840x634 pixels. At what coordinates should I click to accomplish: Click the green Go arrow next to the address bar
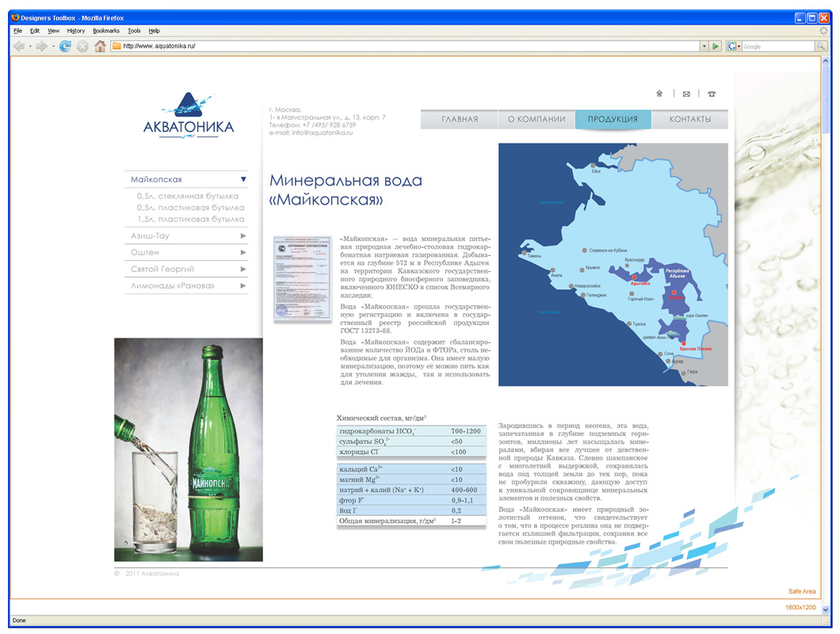pos(715,47)
